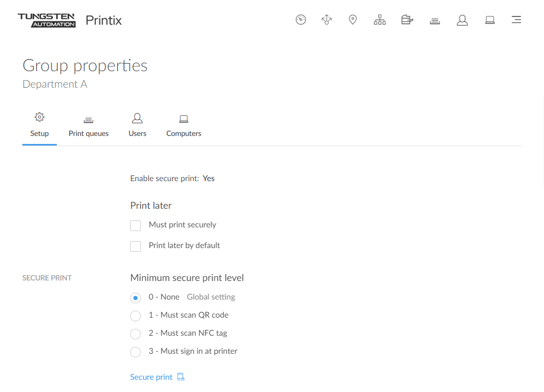
Task: Open the Users icon in top bar
Action: point(462,20)
